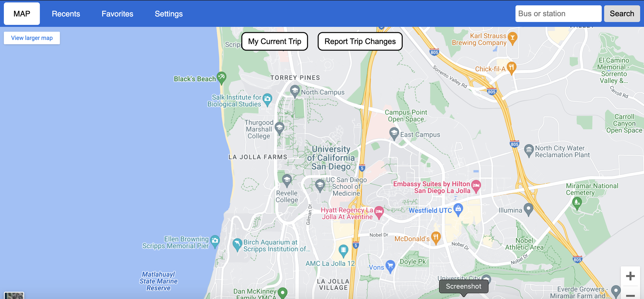Image resolution: width=644 pixels, height=299 pixels.
Task: Zoom out with the minus button
Action: 630,295
